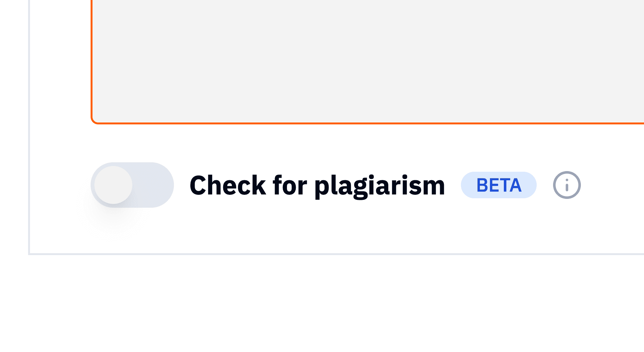Click the information icon right of BETA
This screenshot has height=352, width=644.
tap(567, 185)
